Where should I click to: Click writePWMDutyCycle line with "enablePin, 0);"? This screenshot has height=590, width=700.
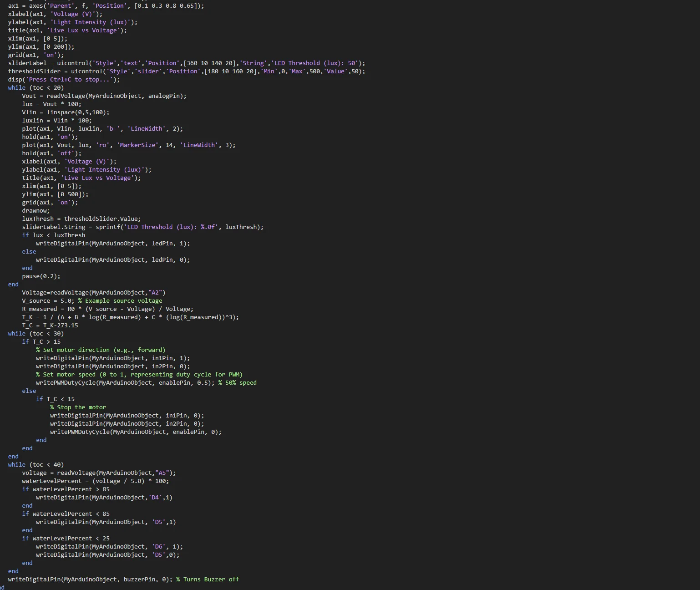click(x=136, y=432)
